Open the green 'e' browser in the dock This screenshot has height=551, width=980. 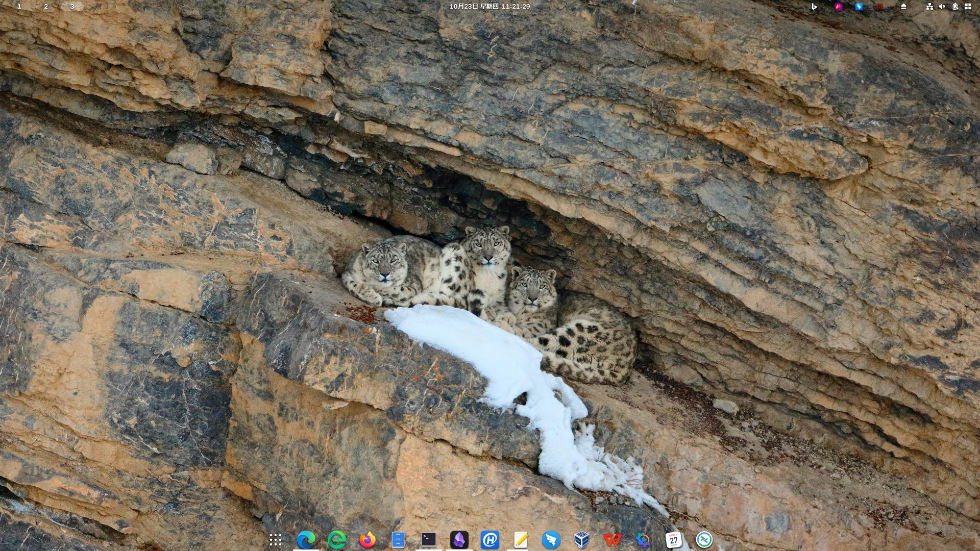pos(337,540)
